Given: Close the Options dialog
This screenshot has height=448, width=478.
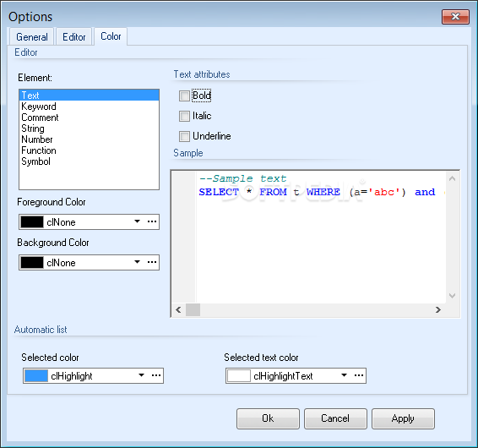Looking at the screenshot, I should coord(455,16).
